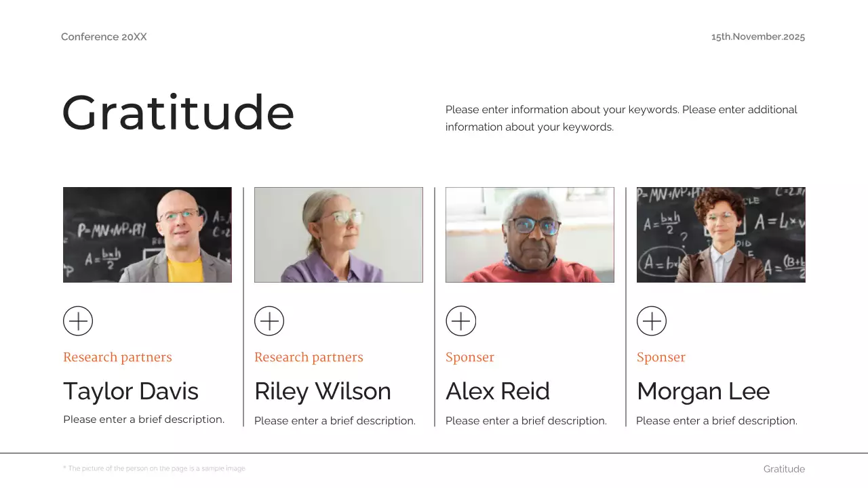Screen dimensions: 868x488
Task: Click the plus icon above Taylor Davis
Action: tap(78, 321)
